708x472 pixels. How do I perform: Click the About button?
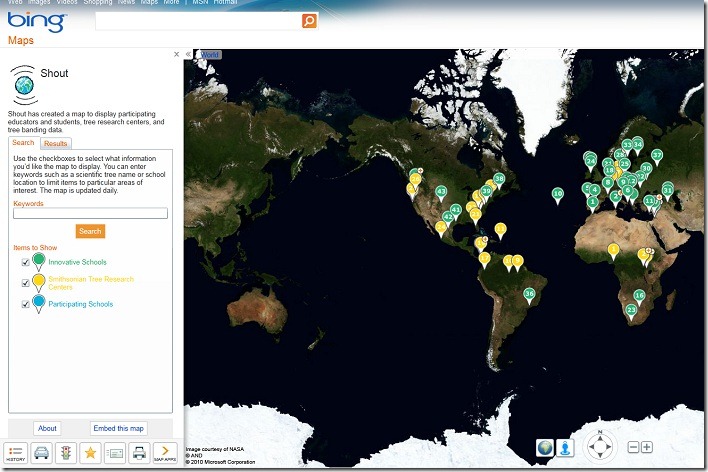pyautogui.click(x=47, y=428)
